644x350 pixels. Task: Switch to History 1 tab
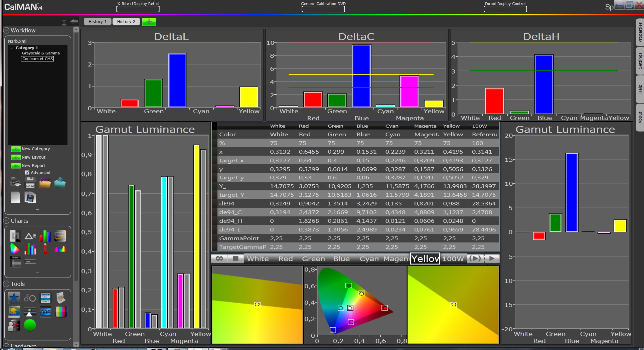coord(98,22)
